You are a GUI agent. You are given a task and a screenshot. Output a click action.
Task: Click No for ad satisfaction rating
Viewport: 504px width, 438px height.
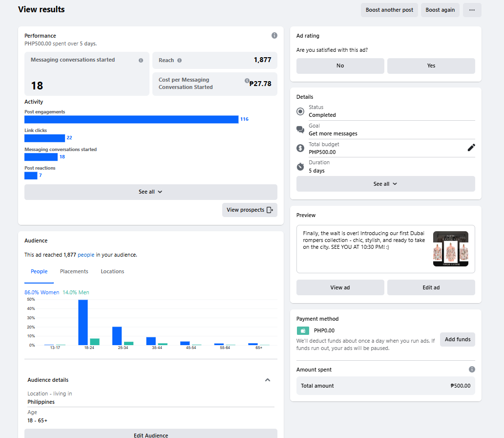tap(340, 66)
